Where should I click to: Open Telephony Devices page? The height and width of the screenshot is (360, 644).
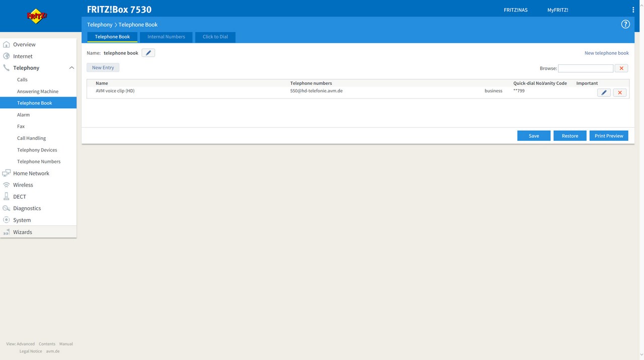38,150
